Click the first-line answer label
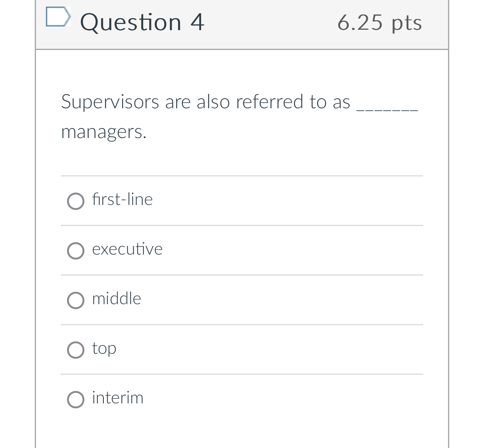The width and height of the screenshot is (484, 448). [122, 200]
